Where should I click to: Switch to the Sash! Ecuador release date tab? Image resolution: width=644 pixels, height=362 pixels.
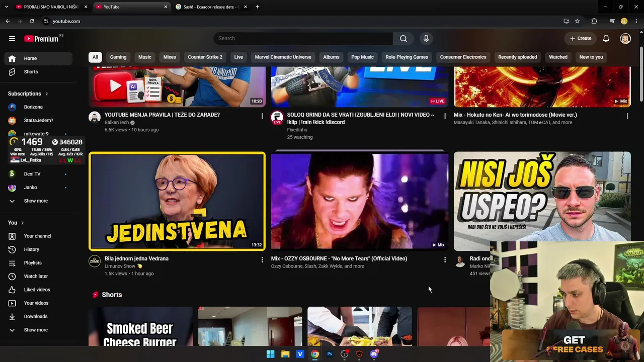(x=211, y=7)
